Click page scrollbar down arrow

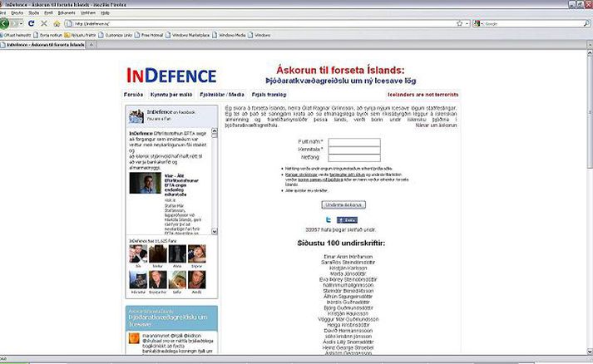point(590,352)
